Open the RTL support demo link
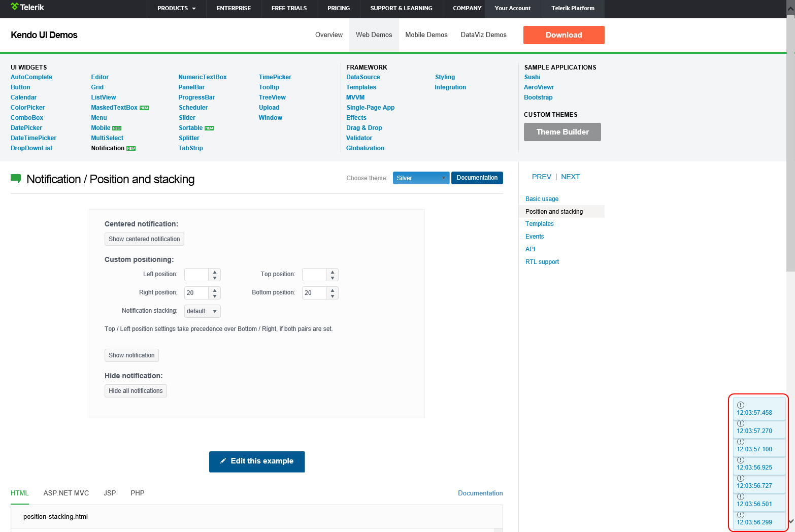795x532 pixels. (x=542, y=262)
